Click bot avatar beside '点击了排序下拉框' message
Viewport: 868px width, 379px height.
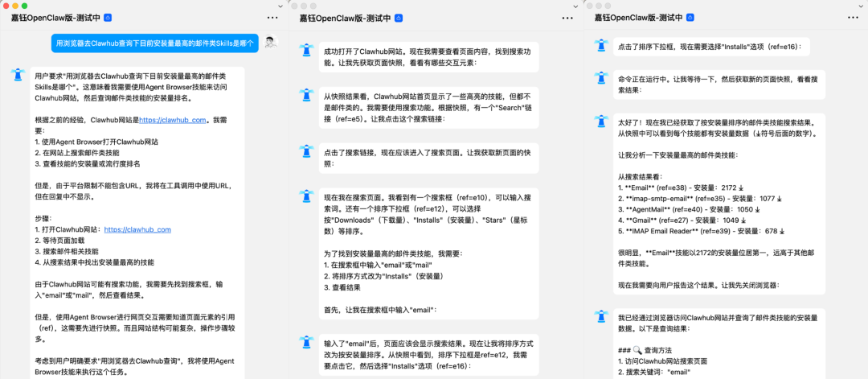600,45
